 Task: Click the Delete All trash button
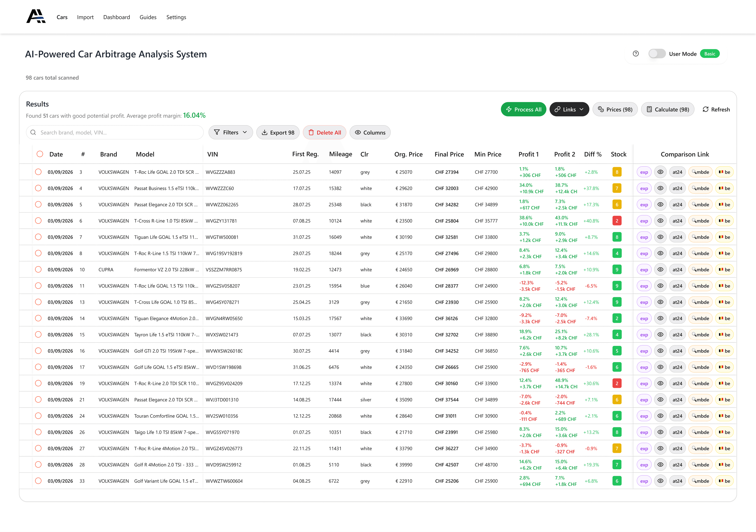pos(324,132)
